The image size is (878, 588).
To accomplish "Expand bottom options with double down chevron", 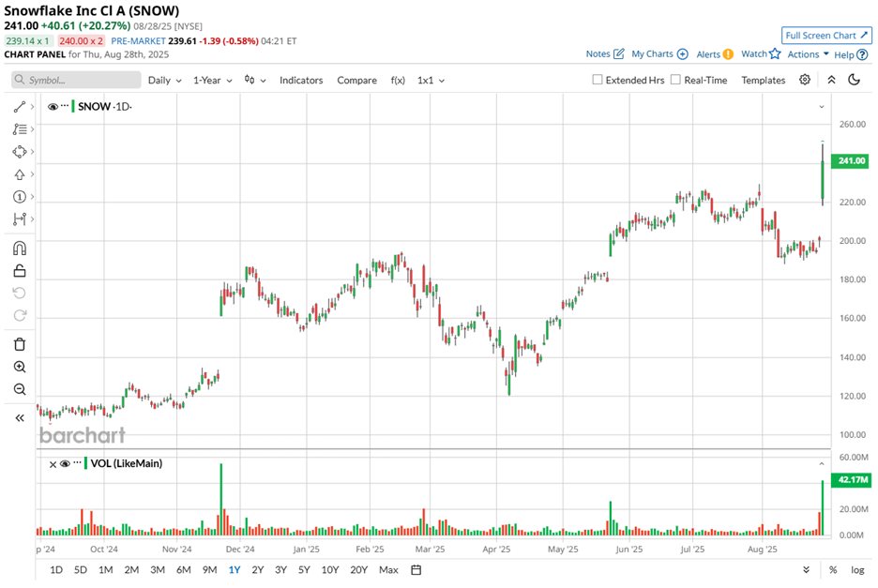I will (806, 570).
